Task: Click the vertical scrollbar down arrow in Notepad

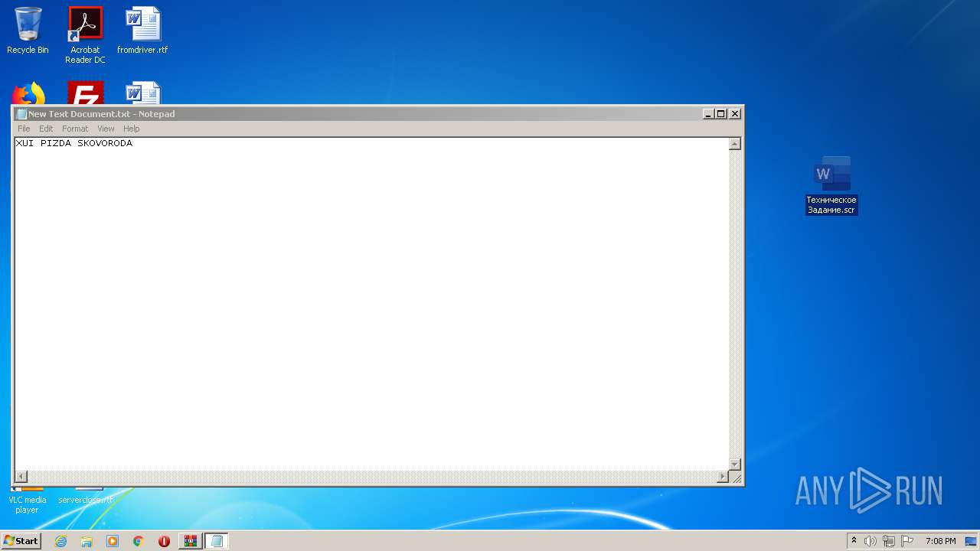Action: (735, 465)
